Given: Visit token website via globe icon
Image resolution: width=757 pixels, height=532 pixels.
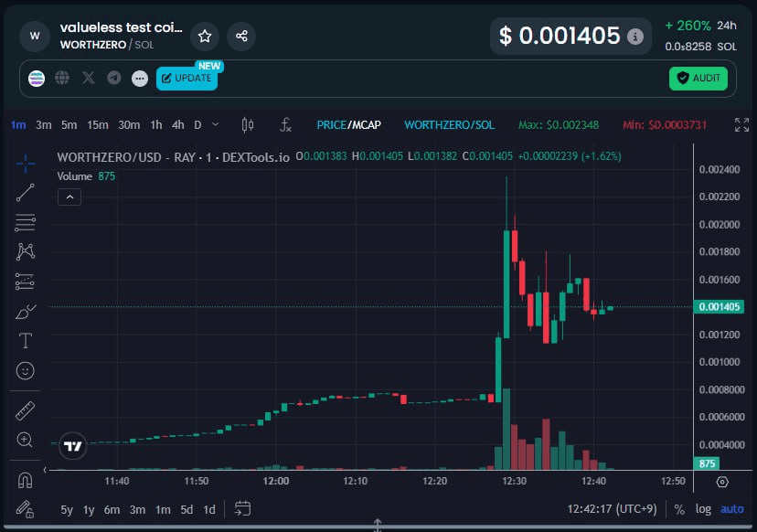Looking at the screenshot, I should (x=62, y=78).
